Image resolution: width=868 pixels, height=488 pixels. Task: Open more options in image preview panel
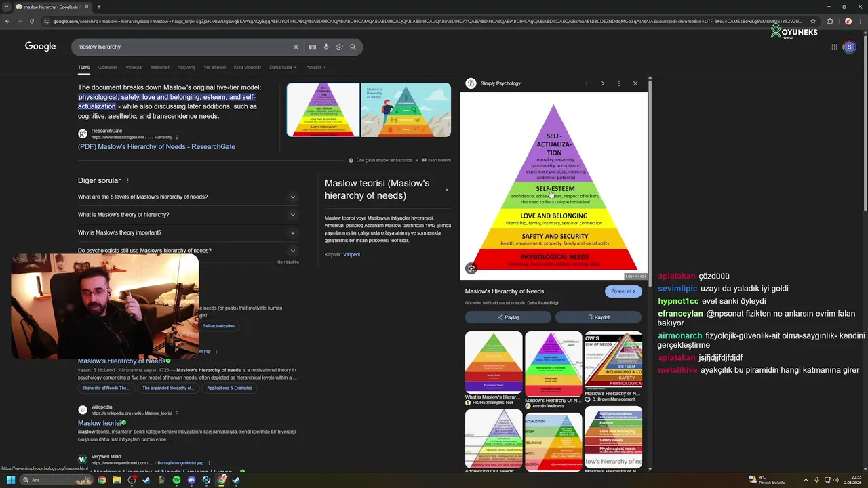click(x=618, y=83)
